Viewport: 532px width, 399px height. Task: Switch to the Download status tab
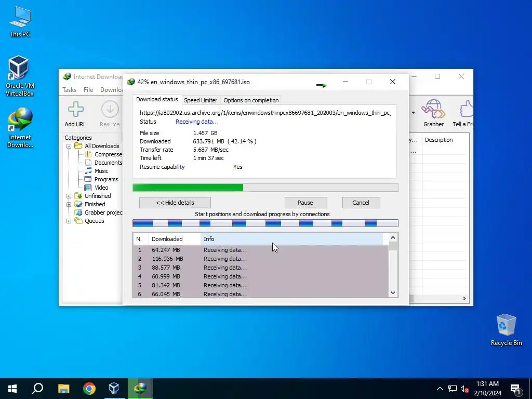[x=157, y=99]
